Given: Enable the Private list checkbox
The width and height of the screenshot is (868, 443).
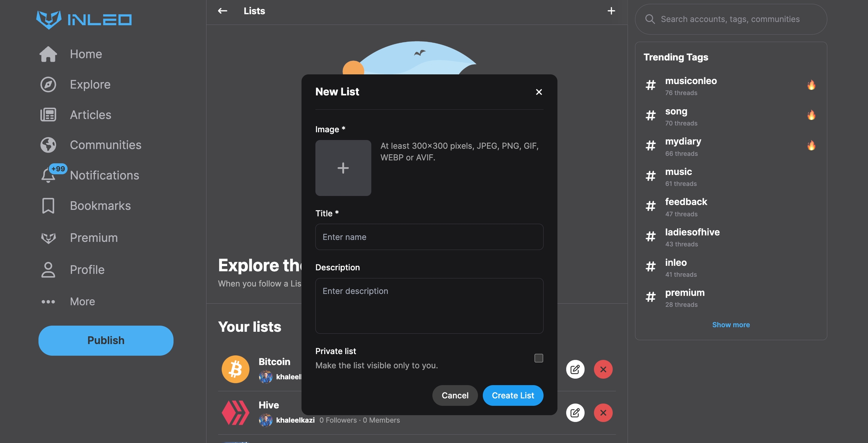Looking at the screenshot, I should (x=538, y=358).
